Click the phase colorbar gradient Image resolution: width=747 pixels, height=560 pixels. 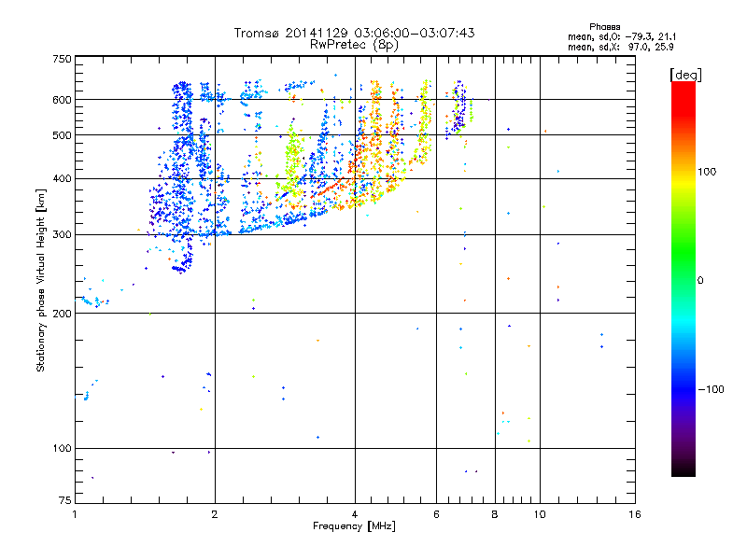pos(684,279)
